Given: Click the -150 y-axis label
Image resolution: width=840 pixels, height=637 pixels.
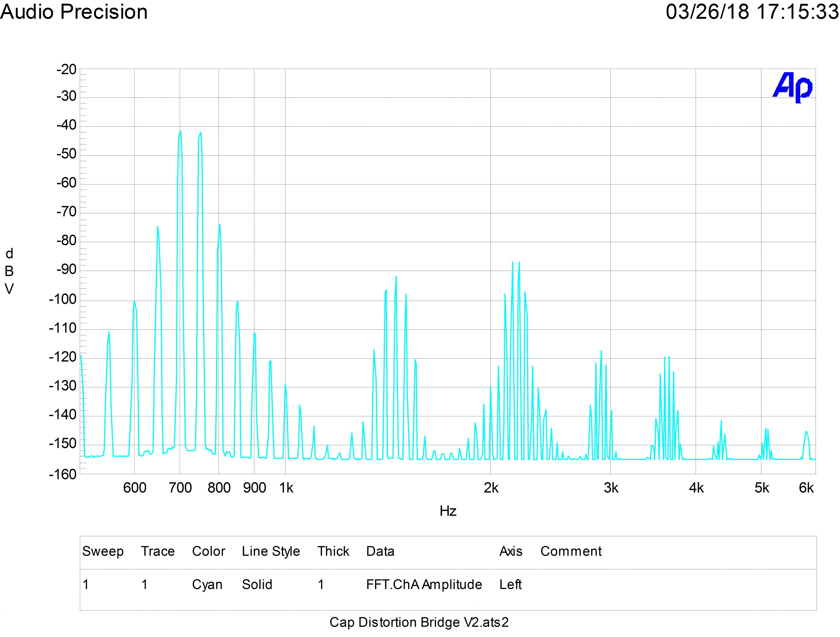Looking at the screenshot, I should (63, 444).
